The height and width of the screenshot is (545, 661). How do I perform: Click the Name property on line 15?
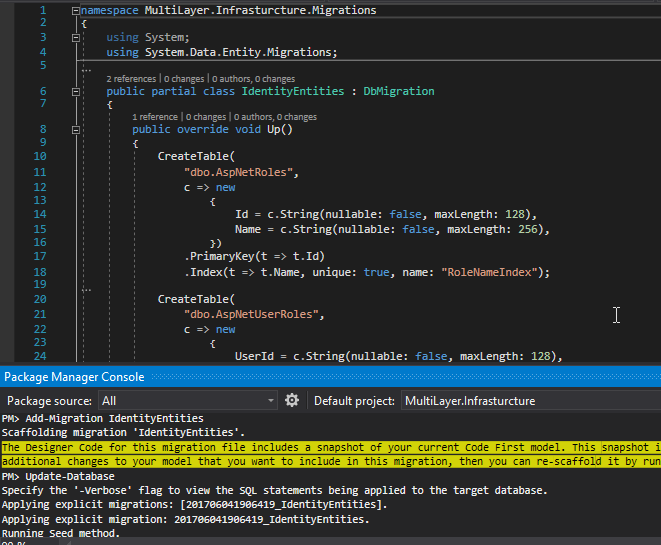[248, 229]
